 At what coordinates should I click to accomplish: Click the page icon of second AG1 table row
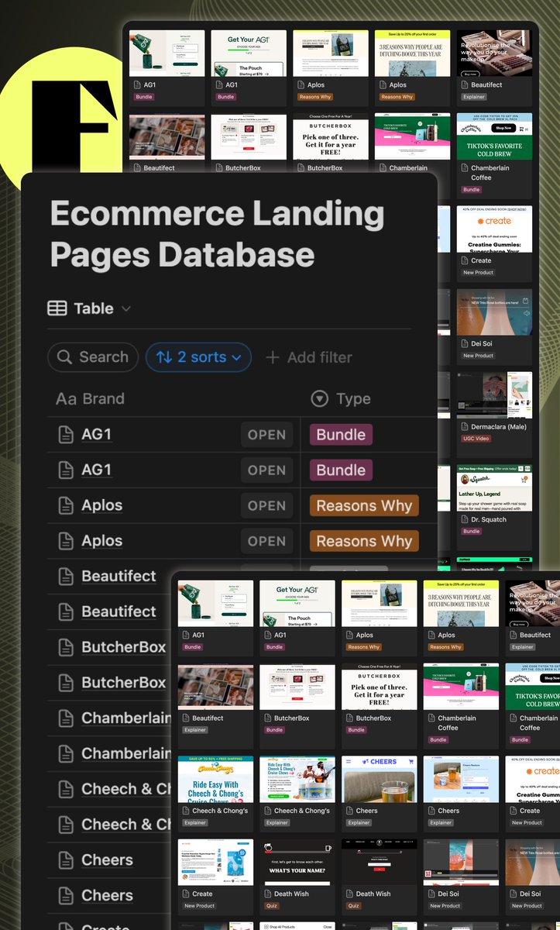point(67,470)
